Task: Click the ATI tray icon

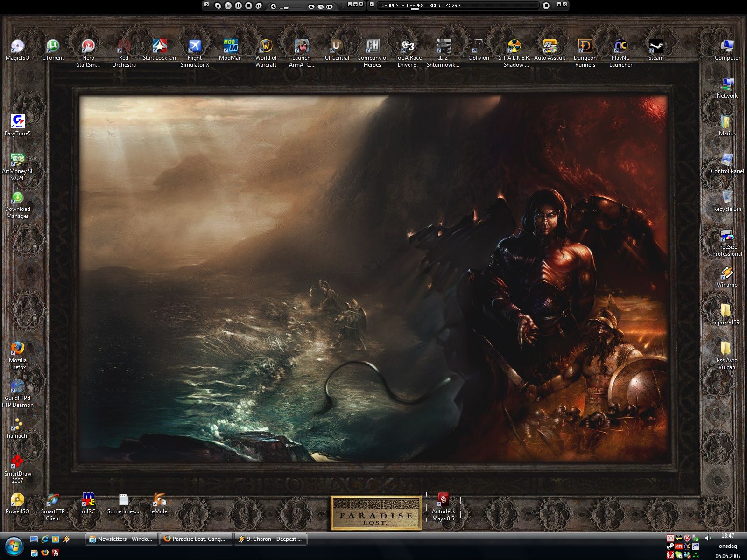Action: pyautogui.click(x=679, y=546)
